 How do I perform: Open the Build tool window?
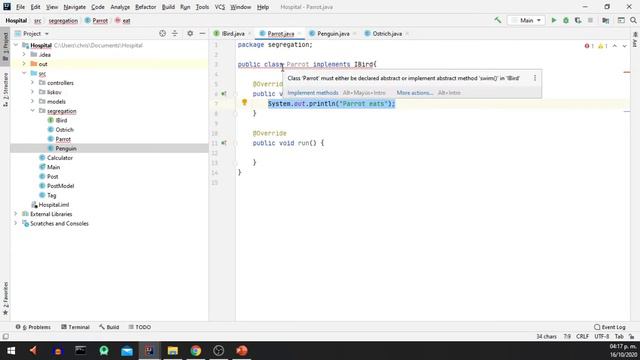pyautogui.click(x=109, y=327)
